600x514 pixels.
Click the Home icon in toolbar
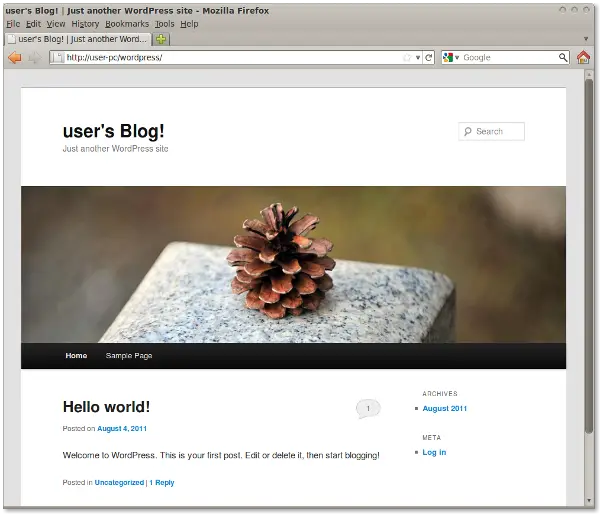pyautogui.click(x=583, y=57)
